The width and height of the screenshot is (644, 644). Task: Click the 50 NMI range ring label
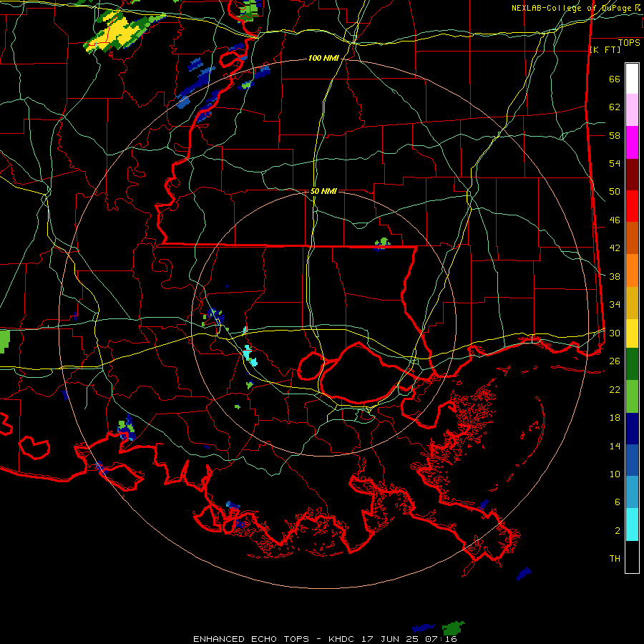coord(323,191)
